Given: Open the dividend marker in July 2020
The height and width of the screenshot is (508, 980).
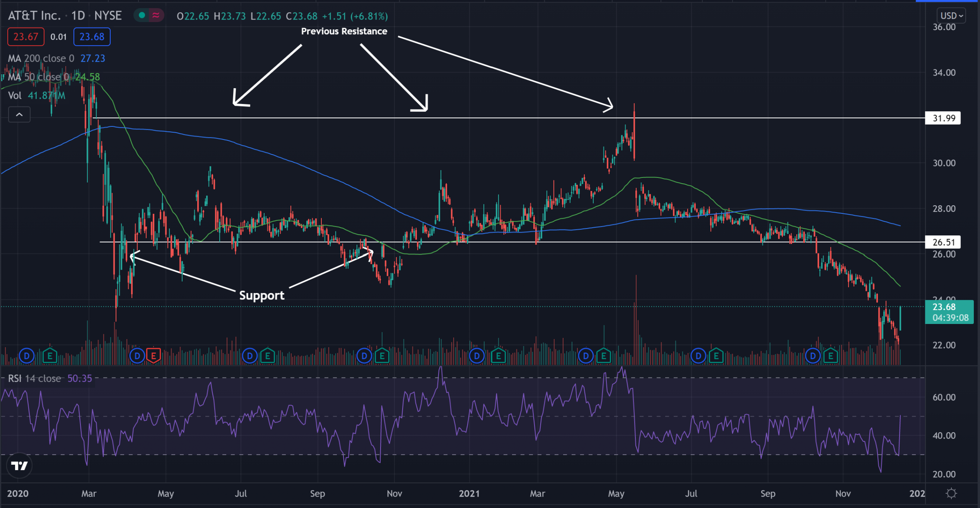Looking at the screenshot, I should [x=249, y=356].
